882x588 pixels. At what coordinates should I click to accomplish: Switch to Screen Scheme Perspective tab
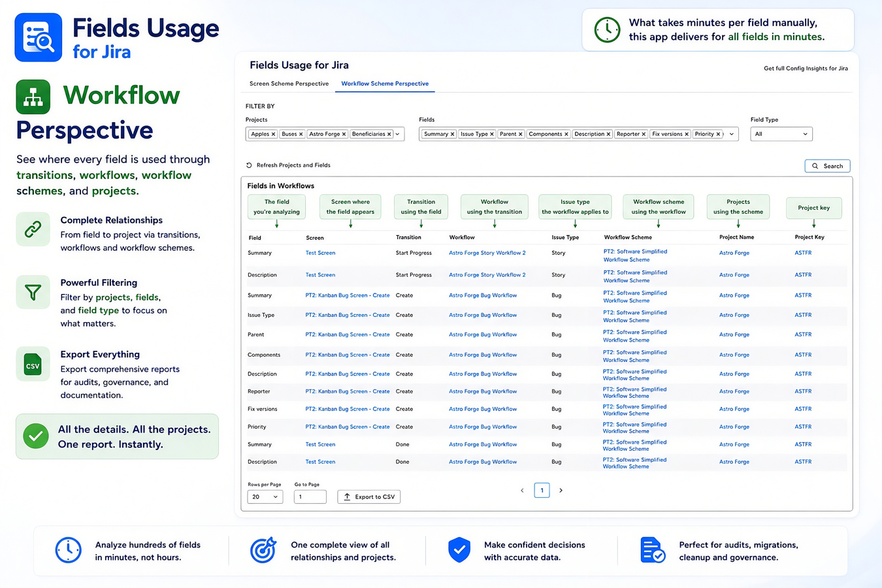click(289, 84)
